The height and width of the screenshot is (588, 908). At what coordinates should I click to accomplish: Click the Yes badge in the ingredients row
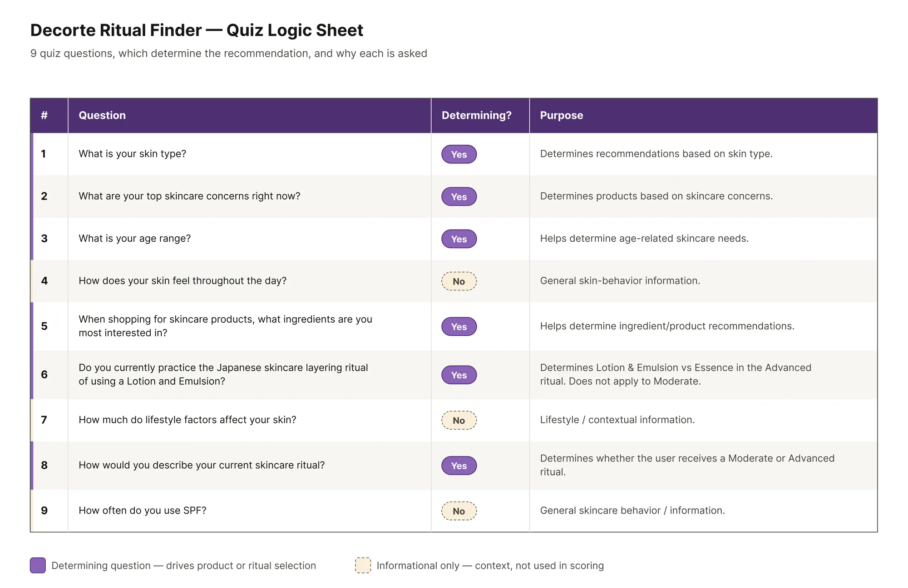coord(459,327)
